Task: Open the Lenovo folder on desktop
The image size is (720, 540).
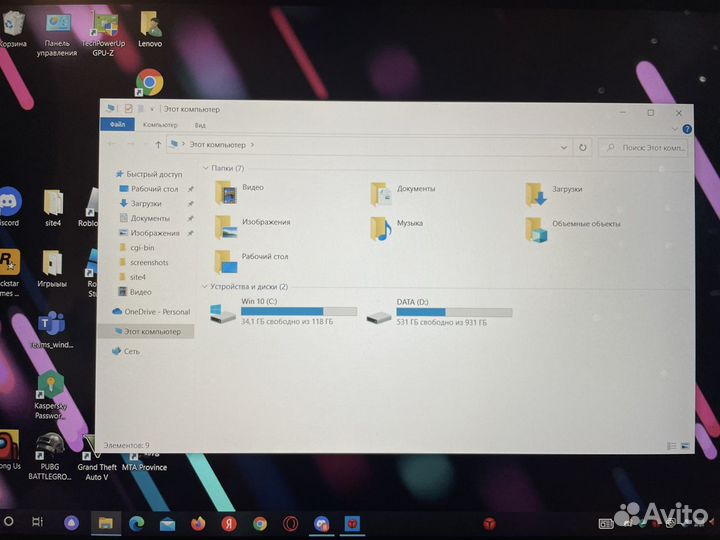Action: [x=150, y=30]
